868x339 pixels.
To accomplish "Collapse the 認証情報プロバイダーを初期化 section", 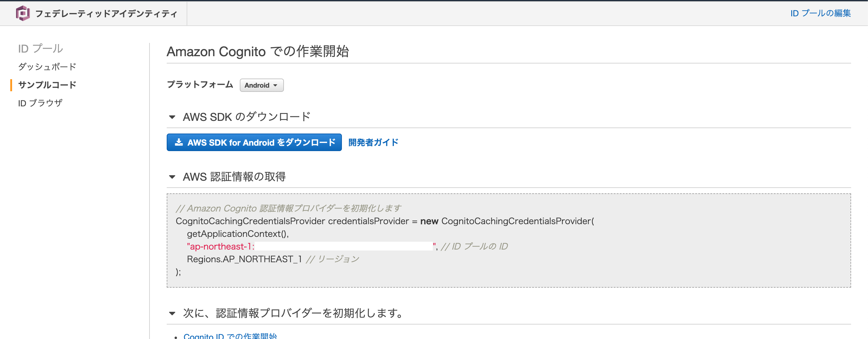I will tap(172, 313).
